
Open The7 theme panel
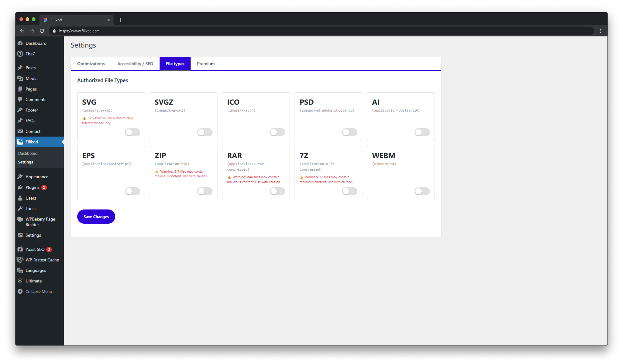click(x=30, y=54)
